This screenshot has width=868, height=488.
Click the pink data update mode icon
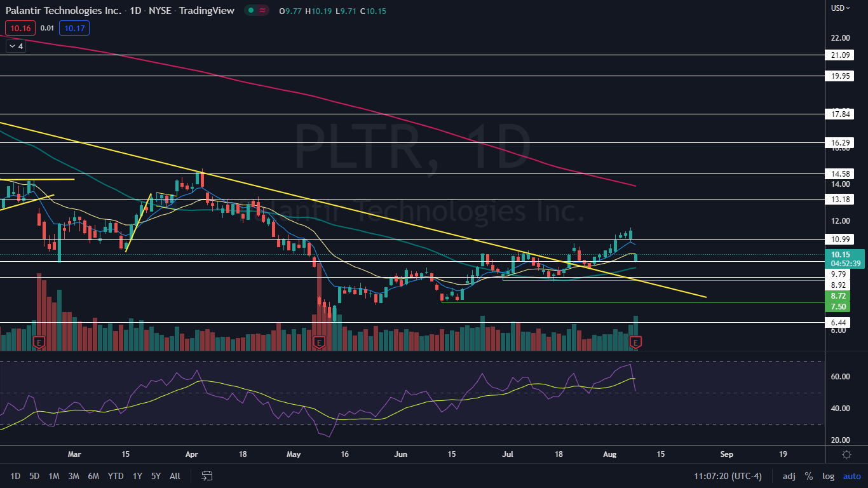click(263, 10)
